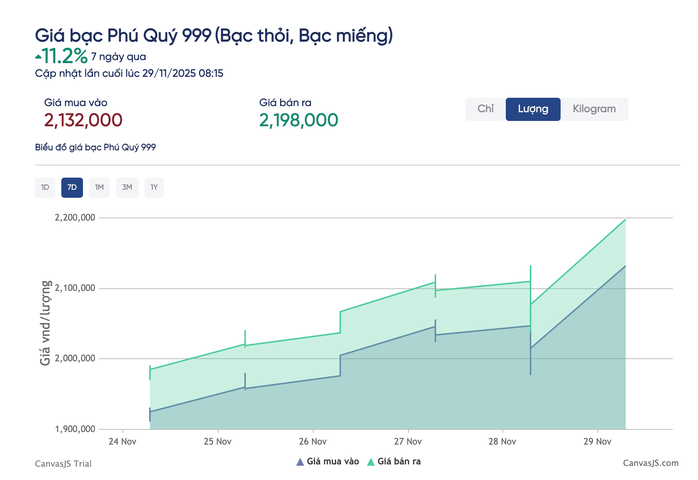698x480 pixels.
Task: Switch chart to 1M range
Action: click(x=99, y=187)
